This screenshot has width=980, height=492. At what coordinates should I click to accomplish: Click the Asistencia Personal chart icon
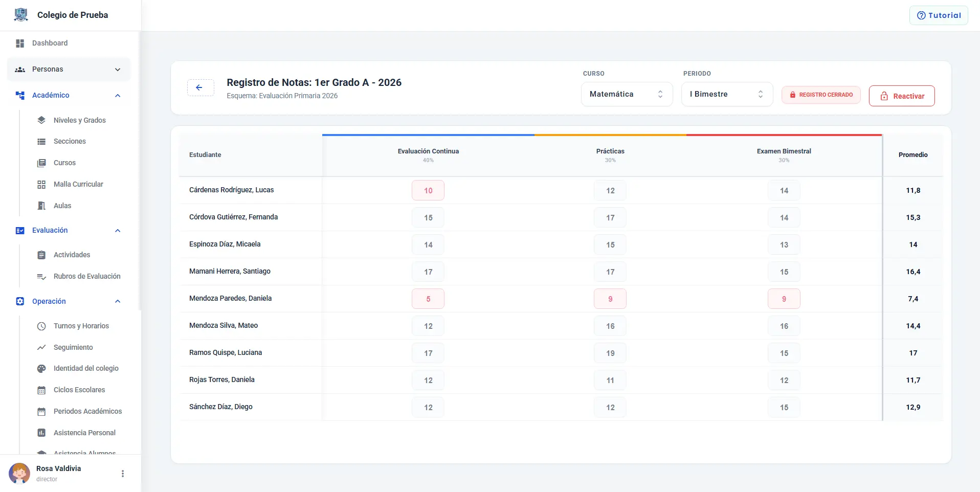[41, 433]
